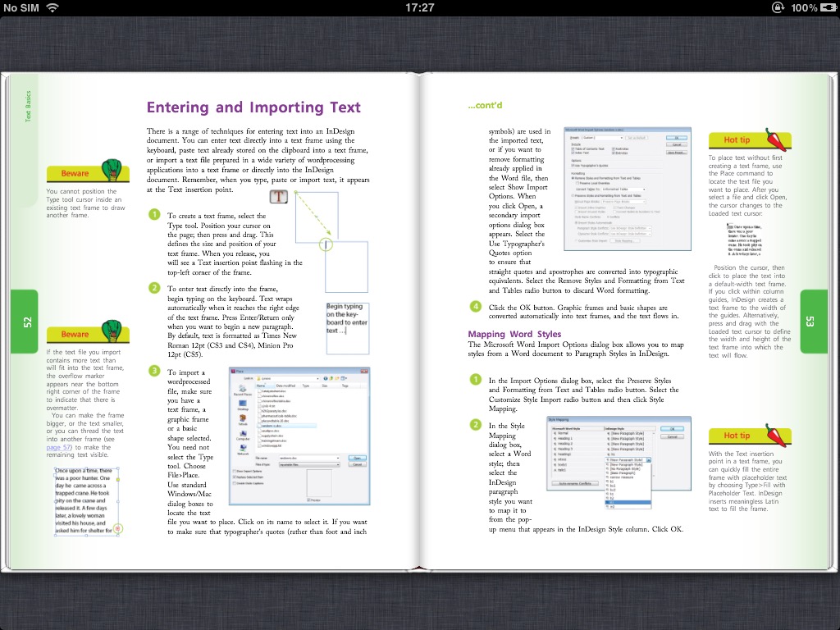Tap the Place dialog screenshot
The height and width of the screenshot is (630, 840).
[x=299, y=435]
